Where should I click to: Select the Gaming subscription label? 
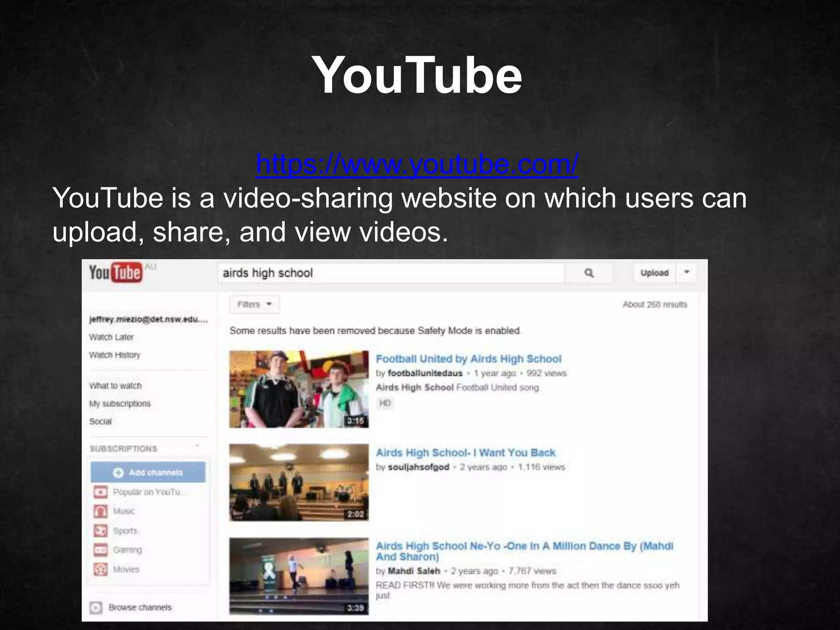click(128, 550)
